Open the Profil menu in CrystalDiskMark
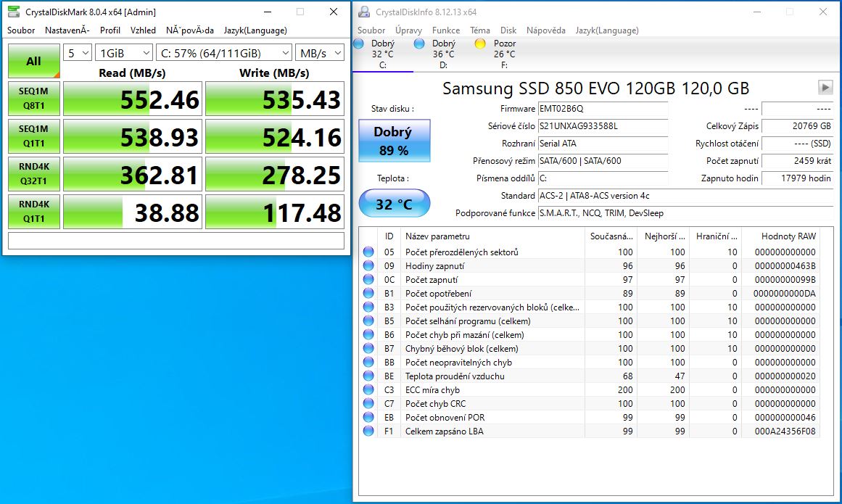Viewport: 842px width, 504px height. [x=110, y=30]
